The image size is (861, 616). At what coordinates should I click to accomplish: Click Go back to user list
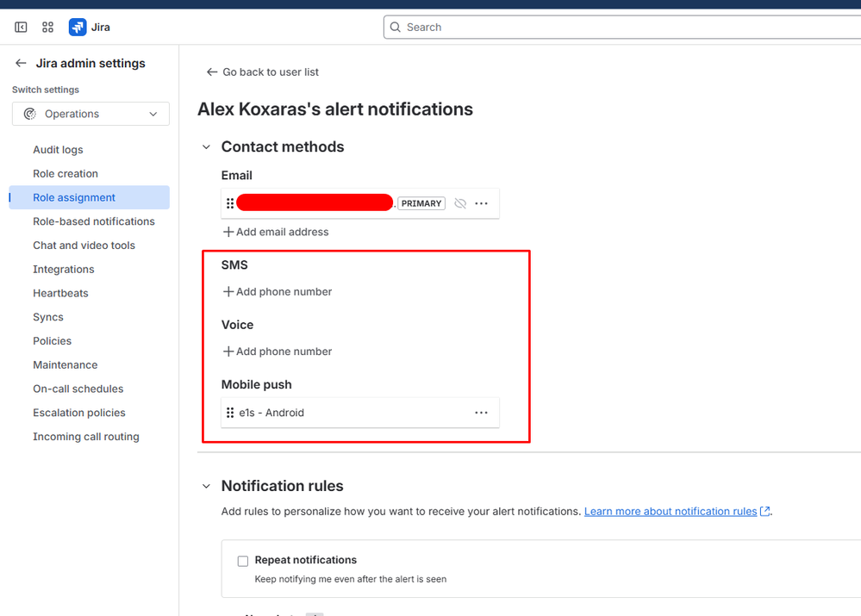tap(270, 72)
